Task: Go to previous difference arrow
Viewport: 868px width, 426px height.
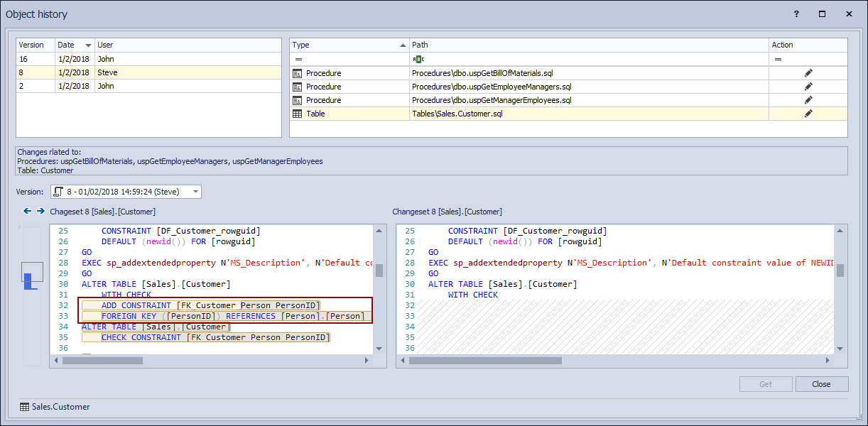Action: pos(28,211)
